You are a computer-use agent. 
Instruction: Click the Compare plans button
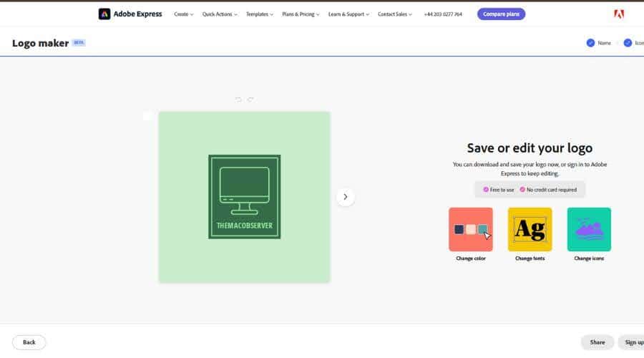[501, 14]
